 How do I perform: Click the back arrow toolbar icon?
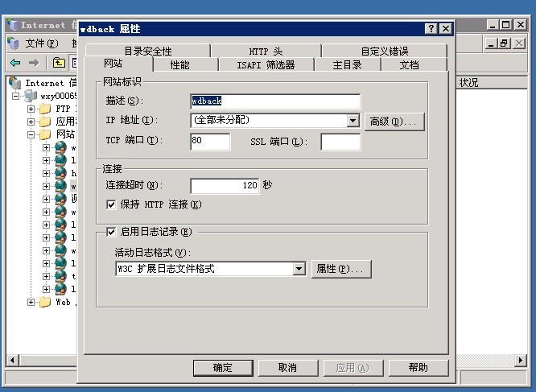pyautogui.click(x=15, y=63)
